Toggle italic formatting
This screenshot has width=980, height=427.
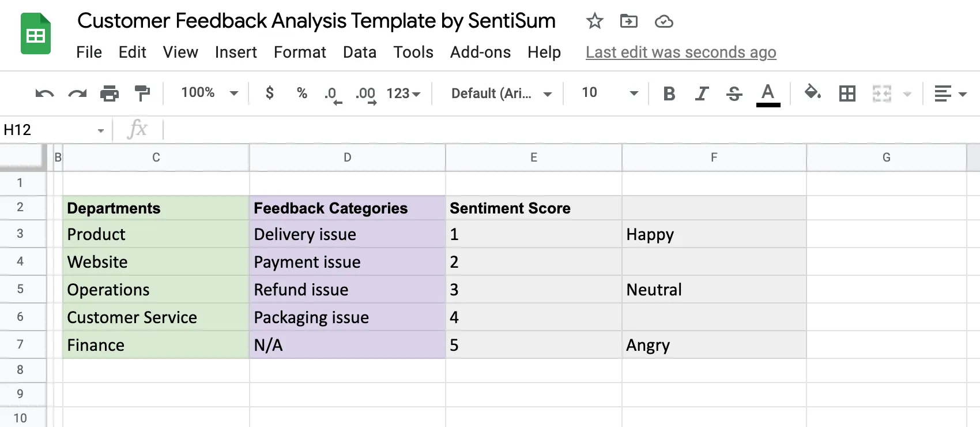coord(702,93)
